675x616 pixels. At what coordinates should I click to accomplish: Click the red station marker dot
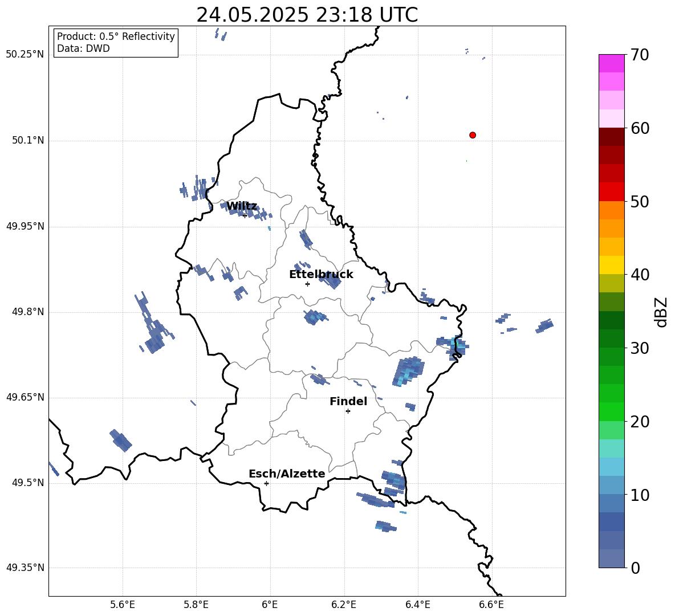click(x=473, y=135)
